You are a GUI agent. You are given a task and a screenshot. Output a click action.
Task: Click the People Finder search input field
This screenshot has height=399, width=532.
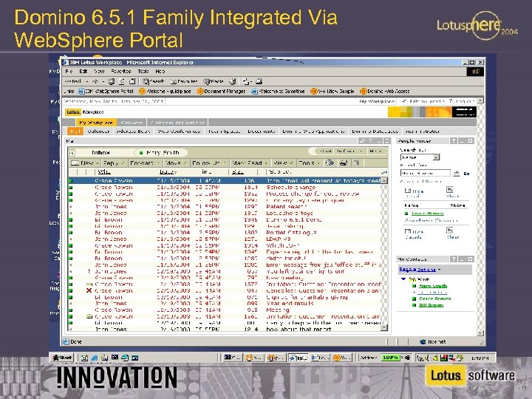coord(426,173)
